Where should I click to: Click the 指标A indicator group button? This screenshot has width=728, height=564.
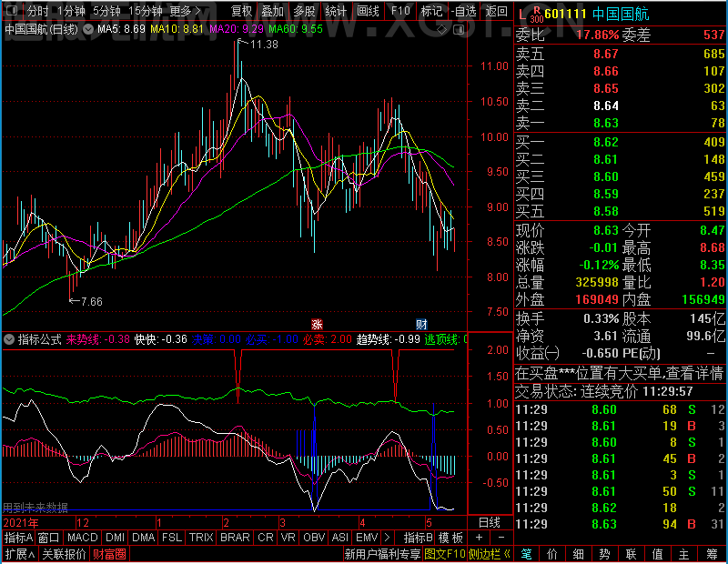(x=18, y=538)
